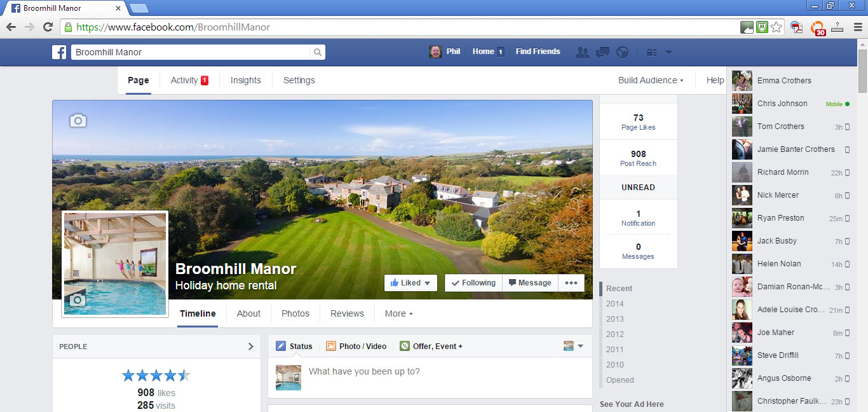Toggle the Following button
This screenshot has height=412, width=868.
(x=473, y=283)
